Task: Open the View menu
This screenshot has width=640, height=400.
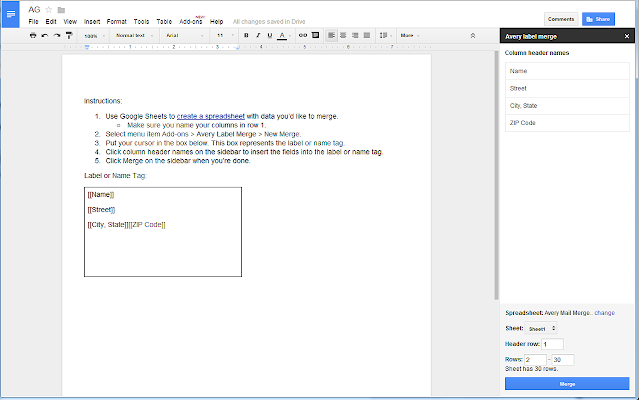Action: [x=70, y=22]
